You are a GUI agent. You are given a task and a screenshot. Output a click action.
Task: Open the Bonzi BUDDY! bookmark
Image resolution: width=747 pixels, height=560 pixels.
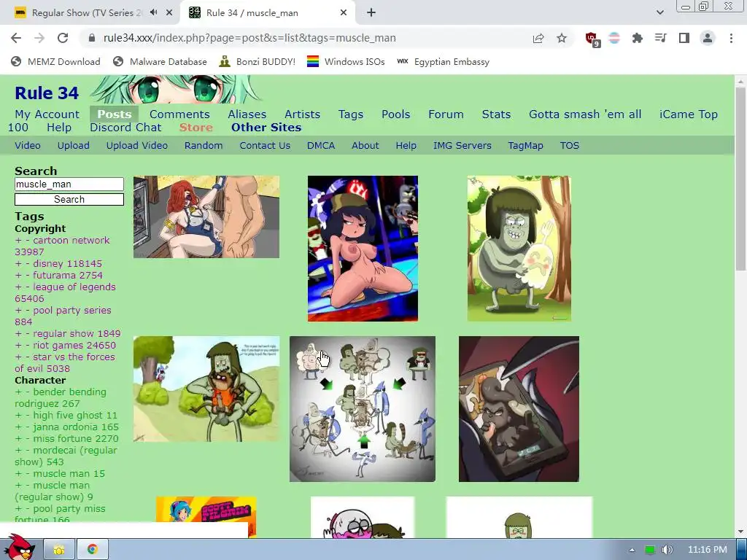tap(258, 61)
